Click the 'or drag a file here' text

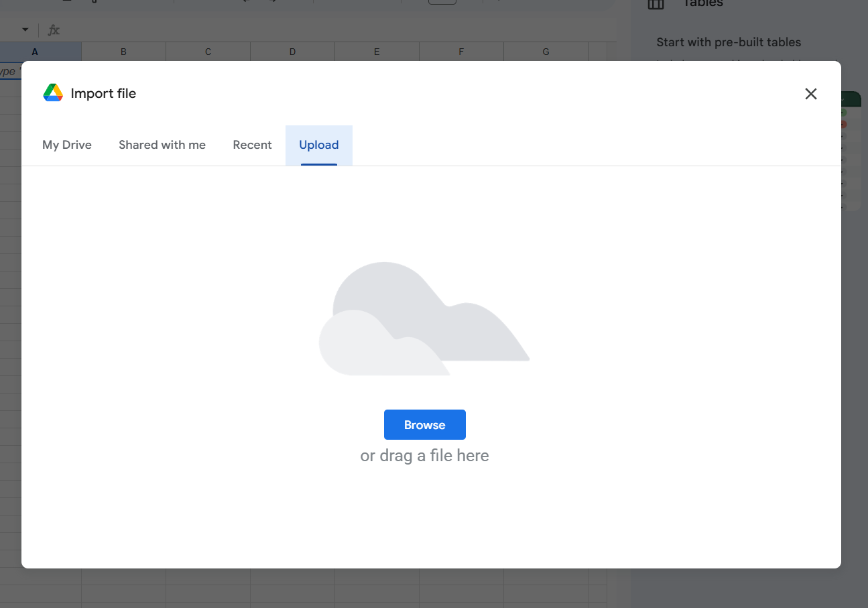pos(424,456)
